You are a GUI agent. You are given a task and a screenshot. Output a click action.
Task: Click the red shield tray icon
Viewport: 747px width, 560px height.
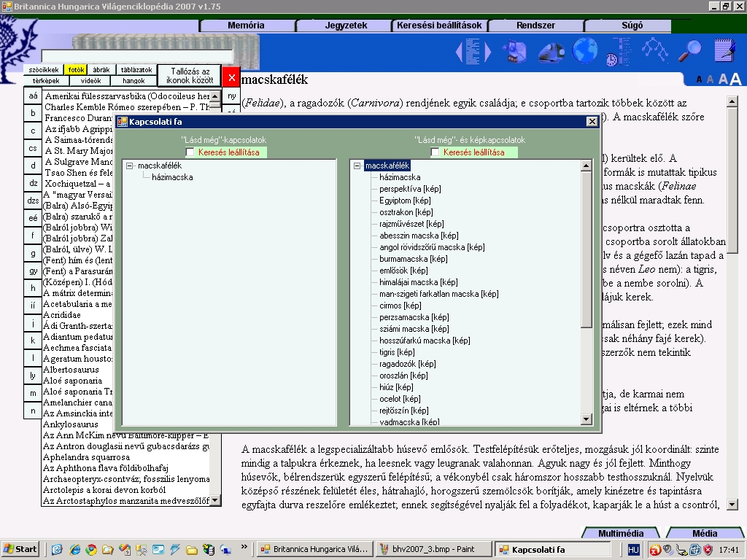(x=708, y=550)
